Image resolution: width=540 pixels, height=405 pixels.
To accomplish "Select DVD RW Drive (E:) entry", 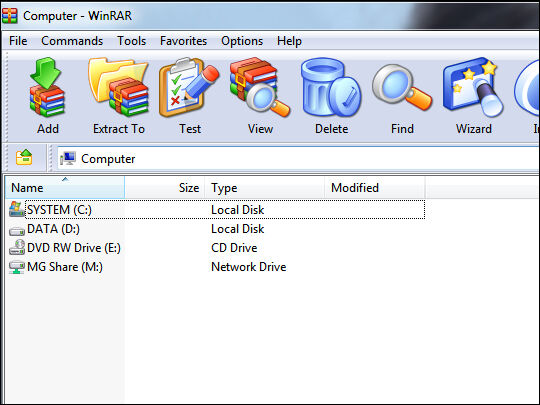I will coord(74,248).
